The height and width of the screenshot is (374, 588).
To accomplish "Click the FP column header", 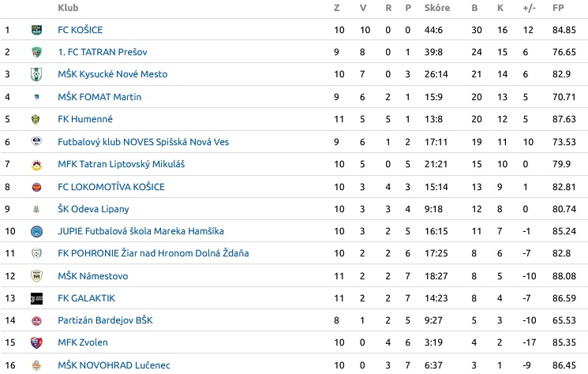I will tap(558, 8).
